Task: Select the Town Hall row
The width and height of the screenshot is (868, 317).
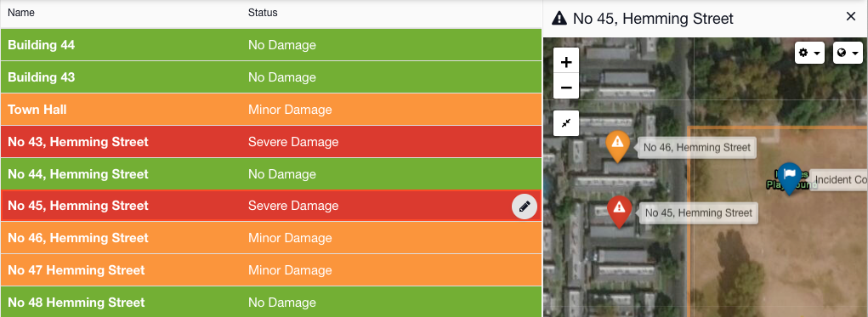Action: pyautogui.click(x=270, y=110)
